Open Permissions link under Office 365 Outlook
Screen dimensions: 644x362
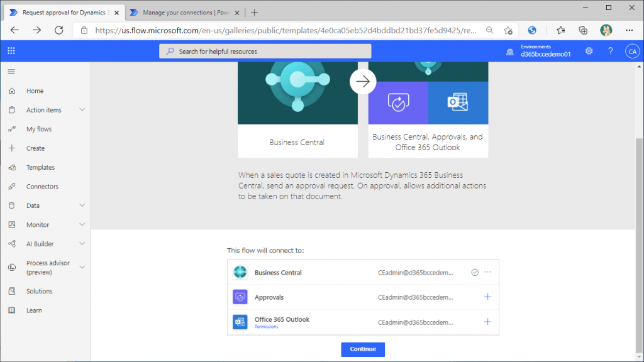pos(266,327)
